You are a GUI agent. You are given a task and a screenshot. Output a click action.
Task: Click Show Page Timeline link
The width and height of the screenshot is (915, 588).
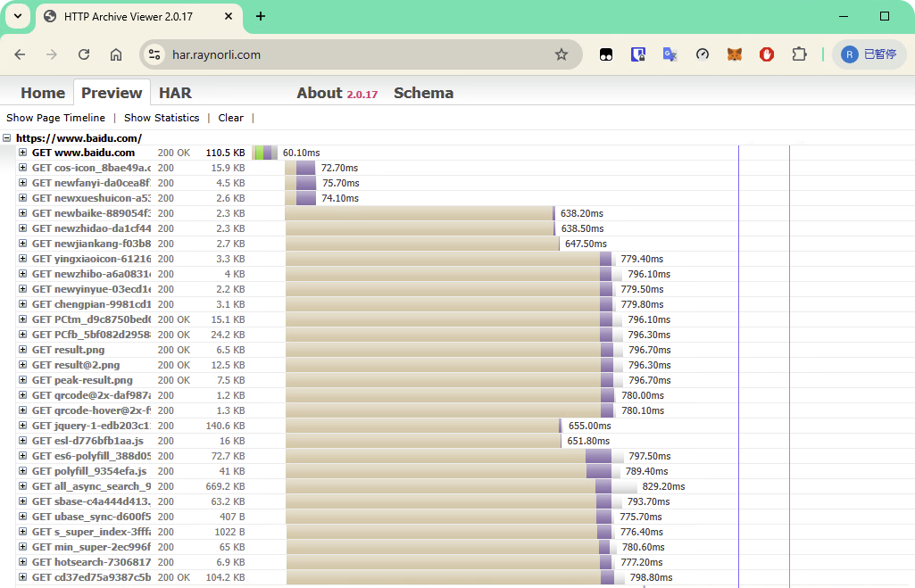coord(56,118)
